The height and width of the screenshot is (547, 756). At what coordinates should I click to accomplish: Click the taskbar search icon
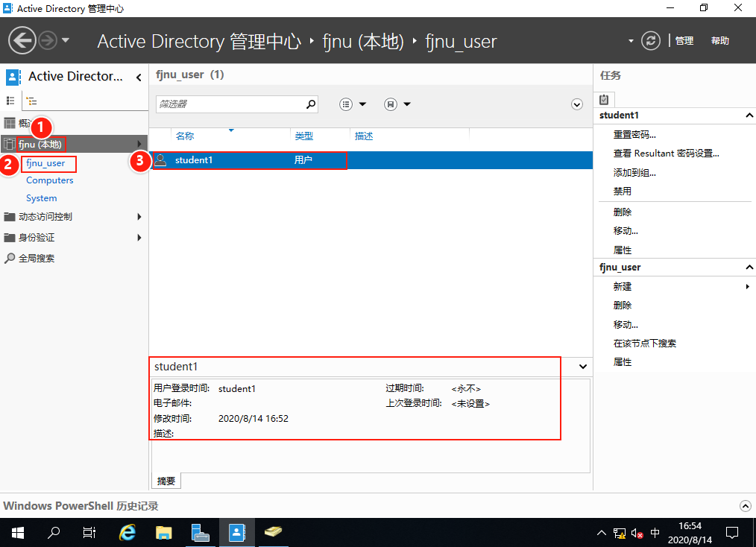tap(54, 533)
